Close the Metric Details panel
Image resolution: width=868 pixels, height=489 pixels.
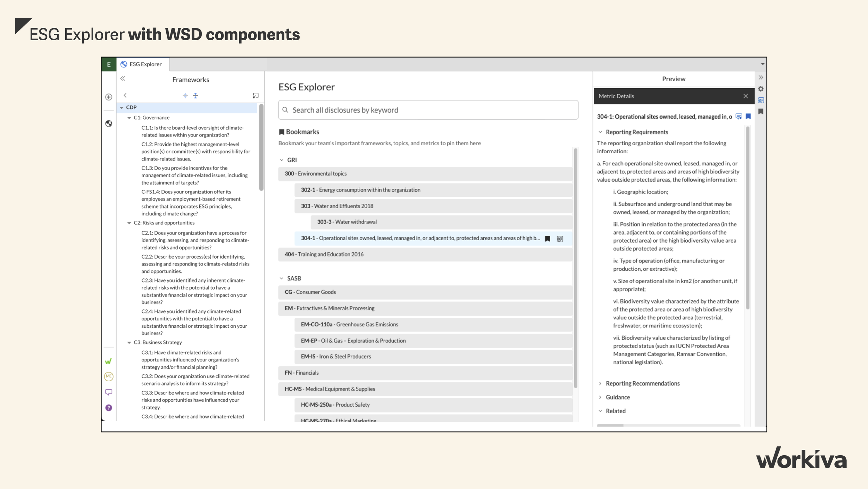click(746, 96)
